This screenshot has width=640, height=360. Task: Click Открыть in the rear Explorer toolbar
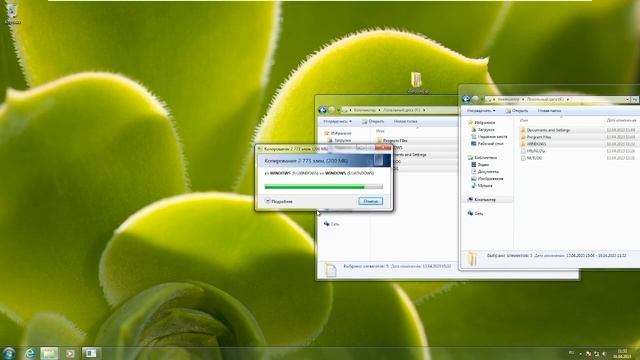coord(373,121)
